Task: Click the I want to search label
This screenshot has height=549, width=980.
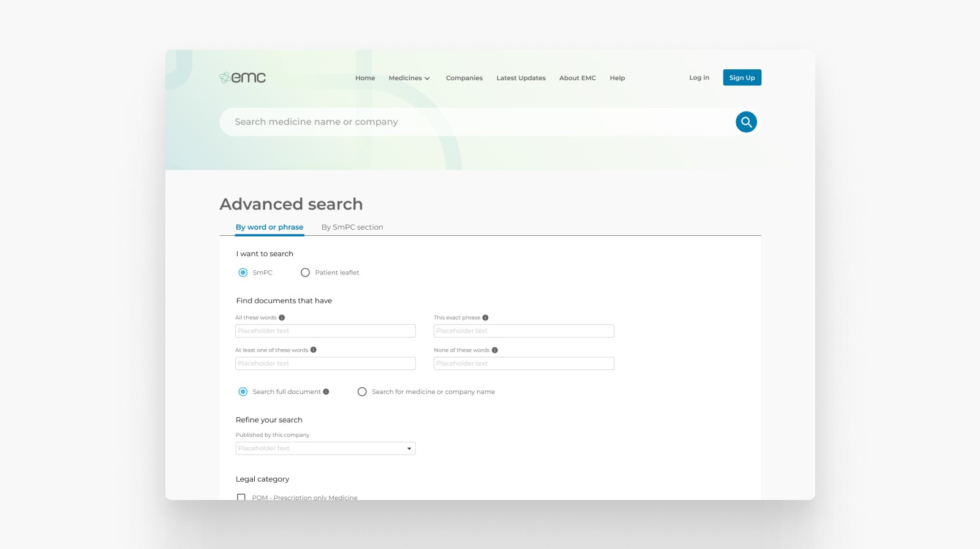Action: point(265,254)
